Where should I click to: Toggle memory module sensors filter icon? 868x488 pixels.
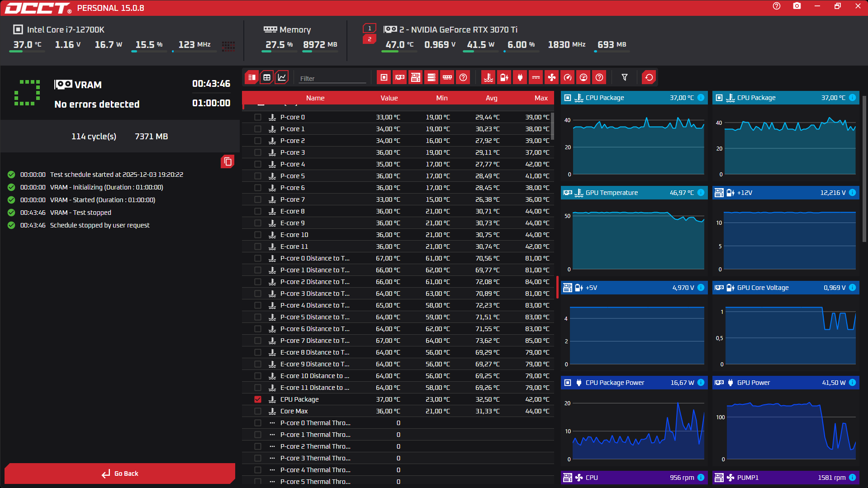click(447, 77)
